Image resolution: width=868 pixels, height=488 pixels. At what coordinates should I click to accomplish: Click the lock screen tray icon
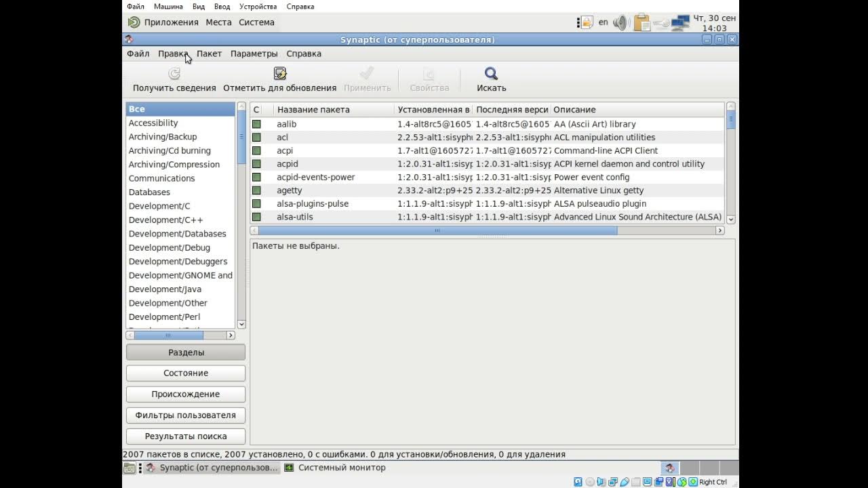click(x=586, y=22)
